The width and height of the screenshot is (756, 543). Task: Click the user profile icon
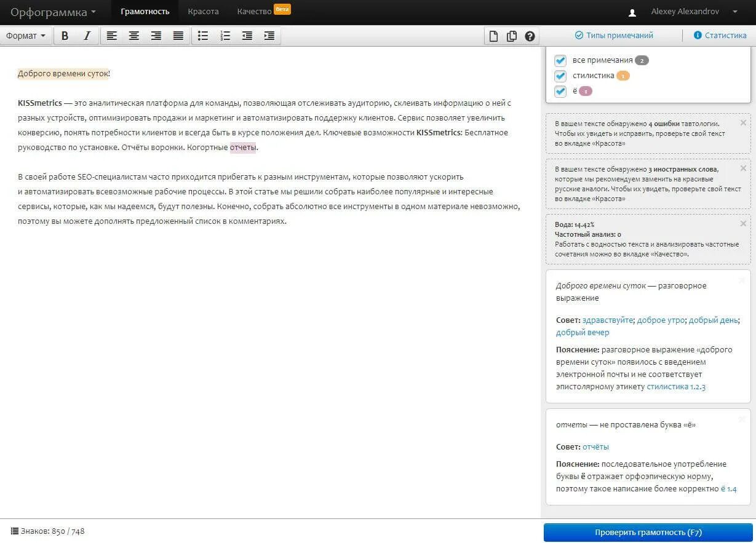pos(632,12)
